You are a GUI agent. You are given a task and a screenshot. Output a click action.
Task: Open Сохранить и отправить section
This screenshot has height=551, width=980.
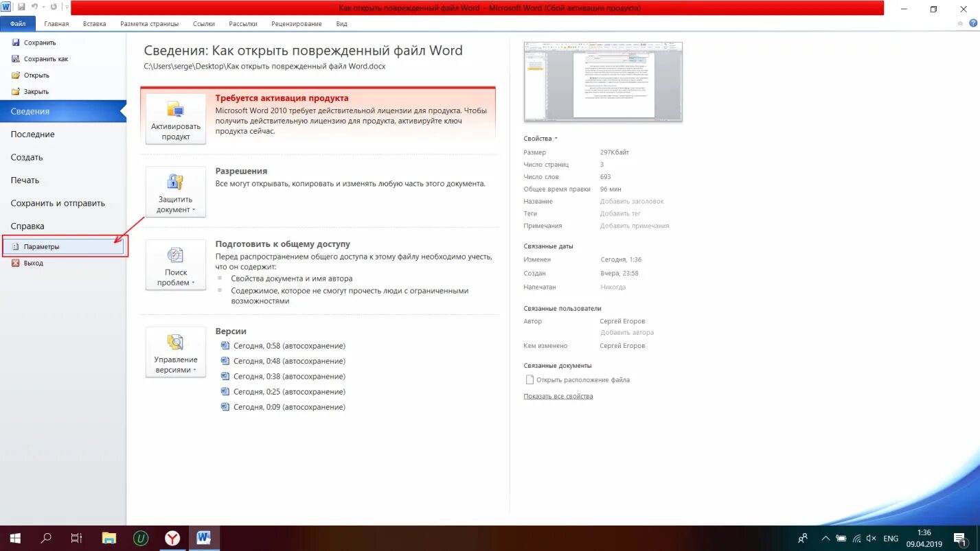58,203
